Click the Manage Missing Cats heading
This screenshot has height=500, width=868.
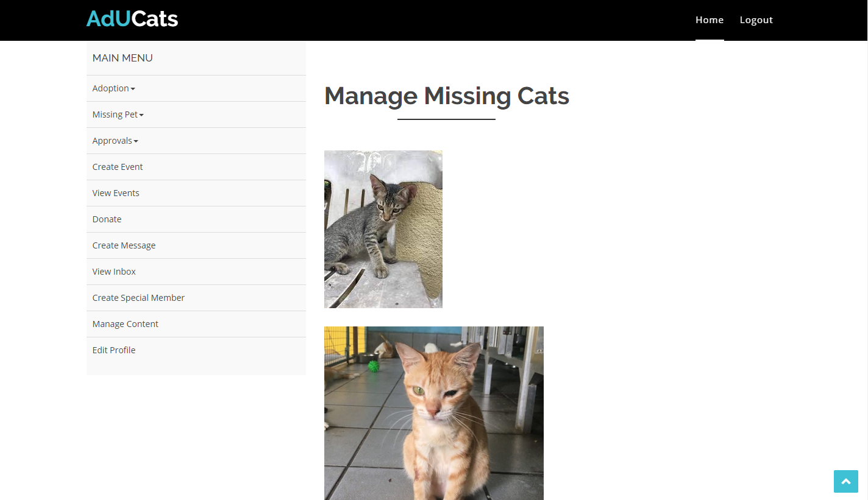446,96
